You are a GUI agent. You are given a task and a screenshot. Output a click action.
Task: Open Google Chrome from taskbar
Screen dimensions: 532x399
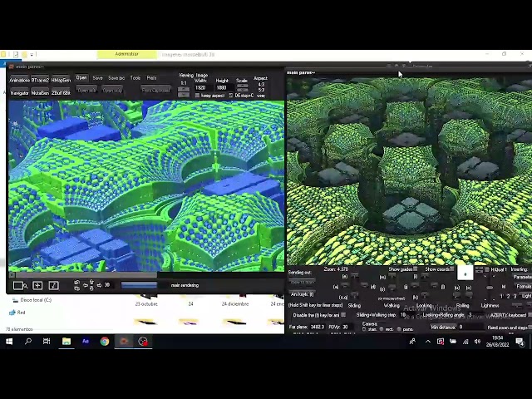[105, 342]
